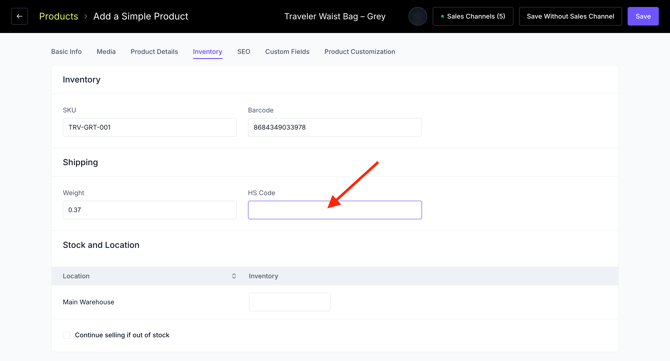
Task: Open the SEO tab
Action: pyautogui.click(x=244, y=52)
